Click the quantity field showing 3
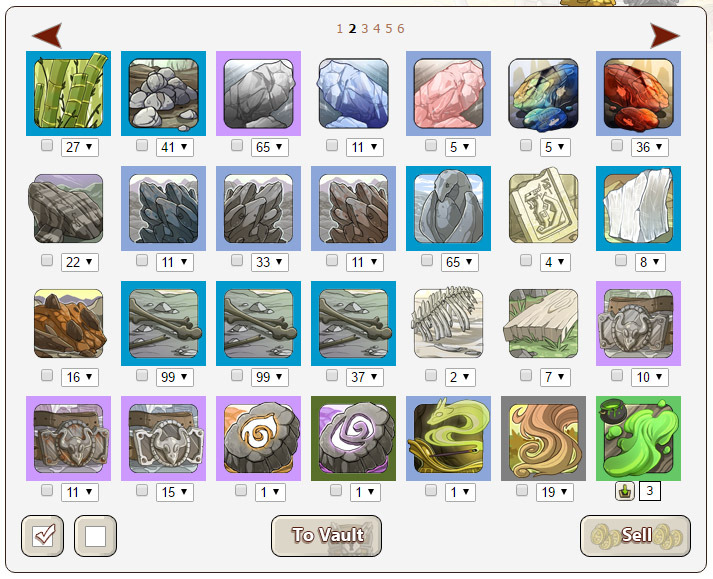The width and height of the screenshot is (713, 579). (x=650, y=491)
